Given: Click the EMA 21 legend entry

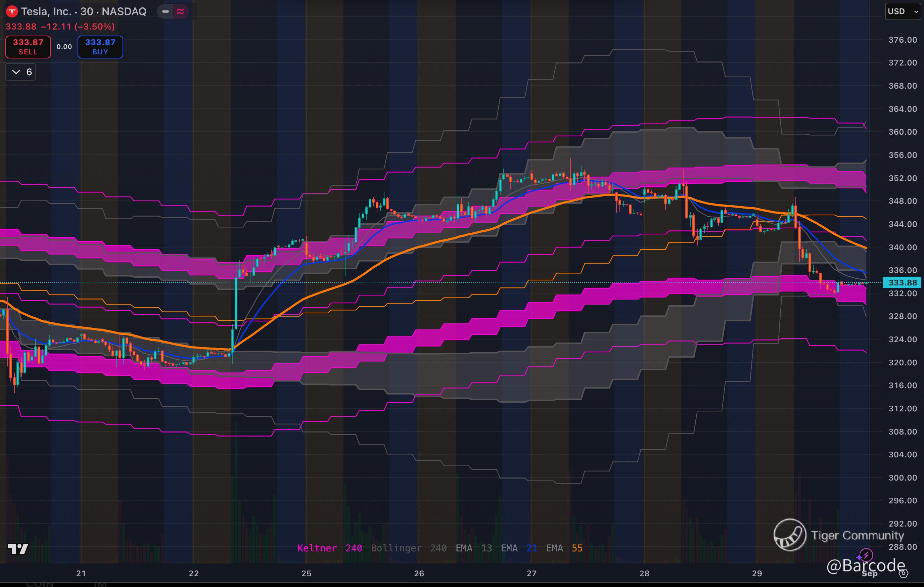Looking at the screenshot, I should 518,548.
